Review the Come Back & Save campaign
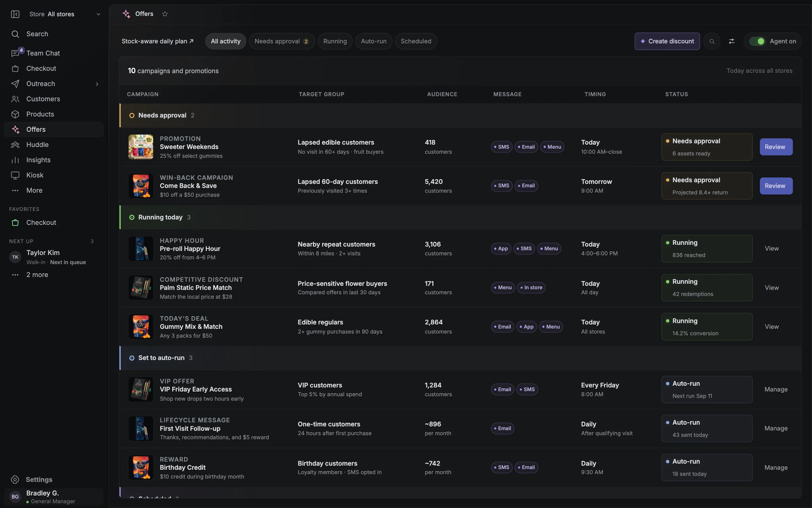Image resolution: width=812 pixels, height=508 pixels. point(776,186)
